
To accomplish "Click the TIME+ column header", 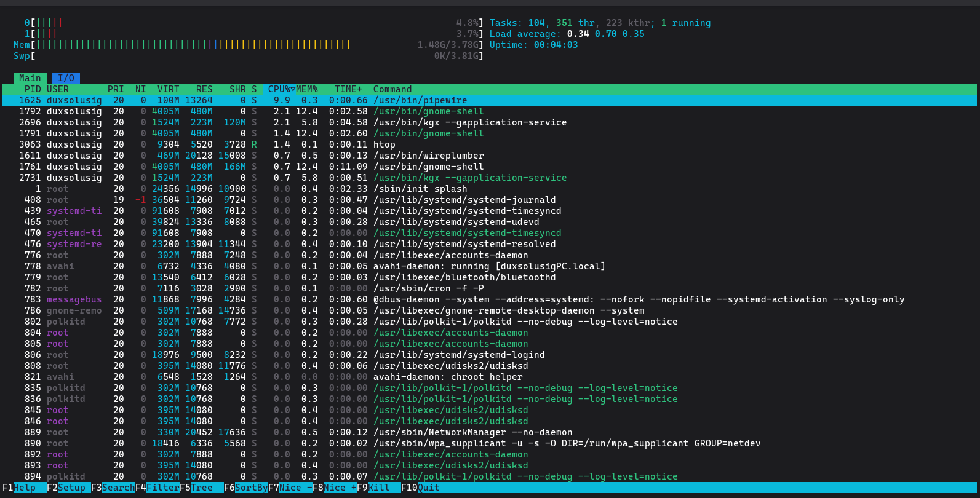I will 348,89.
